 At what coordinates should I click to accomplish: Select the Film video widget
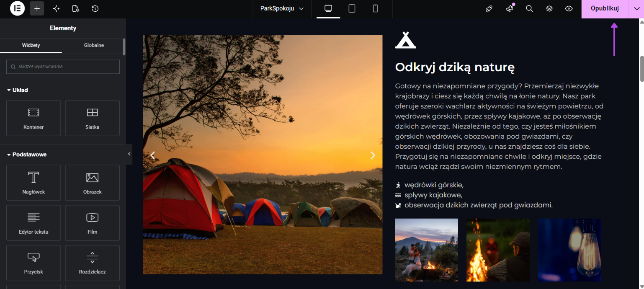pos(92,223)
